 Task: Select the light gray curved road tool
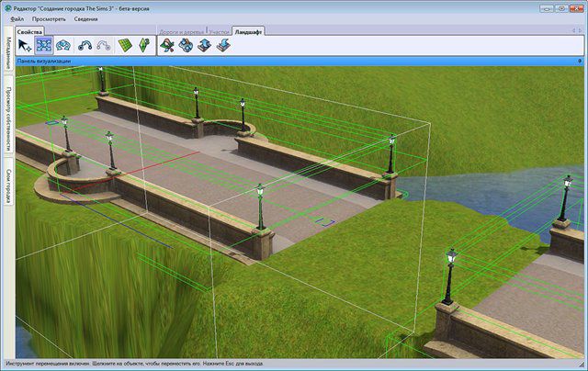click(104, 45)
